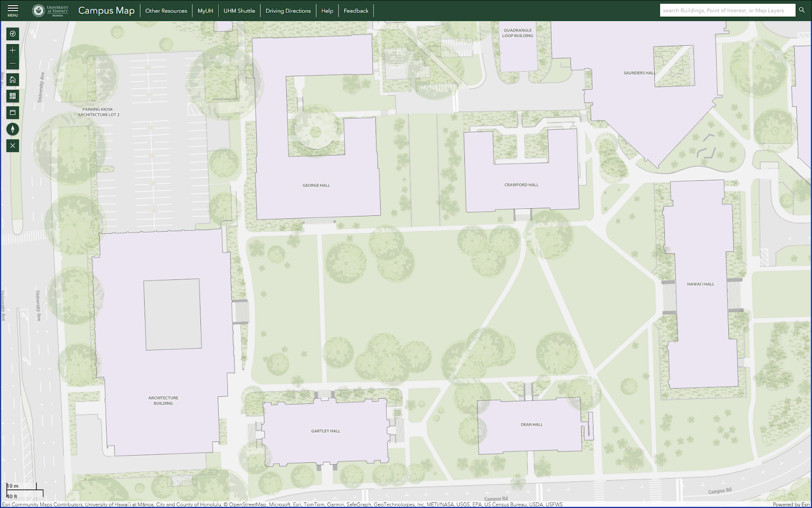Select the find-my-location tool
Screen dimensions: 812x508
click(12, 34)
